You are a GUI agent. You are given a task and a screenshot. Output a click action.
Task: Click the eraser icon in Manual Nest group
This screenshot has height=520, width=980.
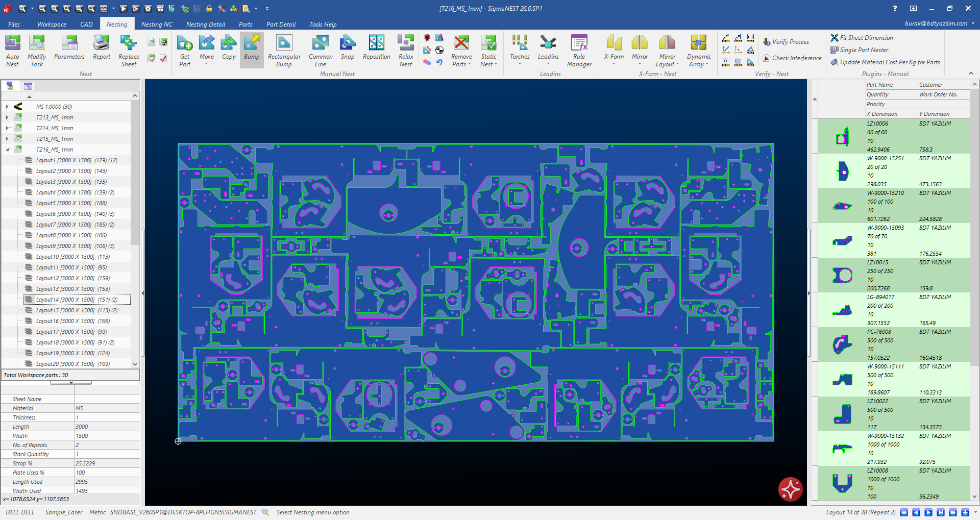(427, 62)
